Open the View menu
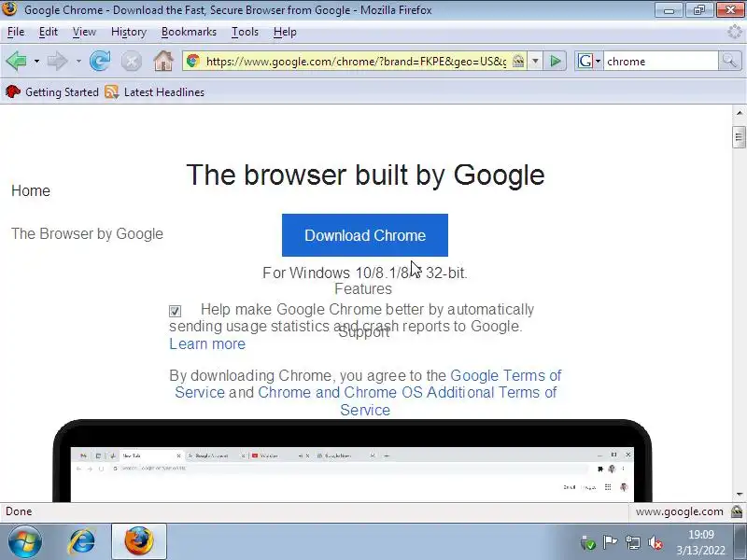747x560 pixels. (84, 32)
